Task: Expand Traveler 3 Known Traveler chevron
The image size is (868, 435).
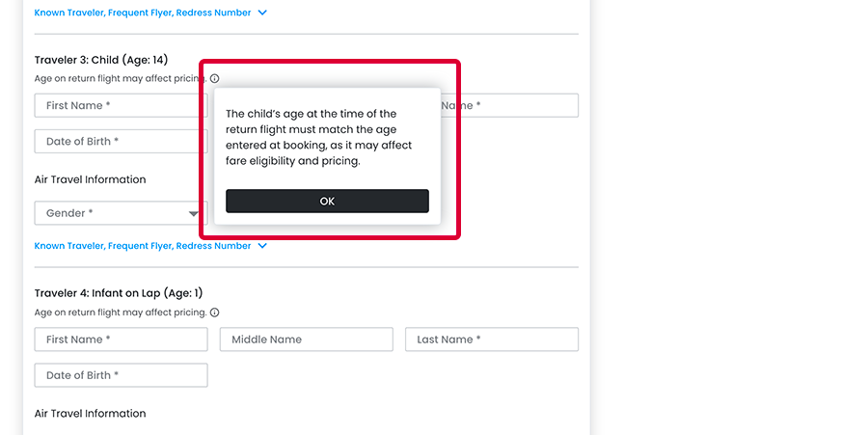Action: point(262,246)
